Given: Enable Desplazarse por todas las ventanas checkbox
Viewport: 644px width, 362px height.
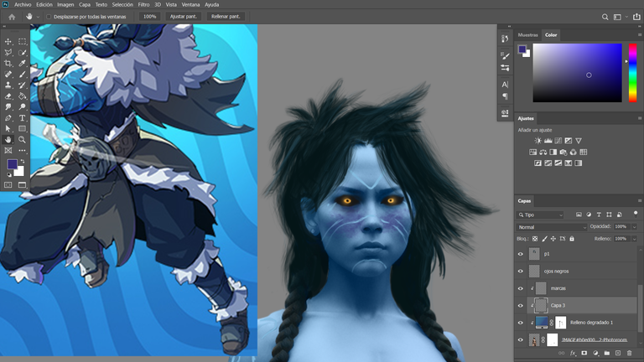Looking at the screenshot, I should point(49,17).
